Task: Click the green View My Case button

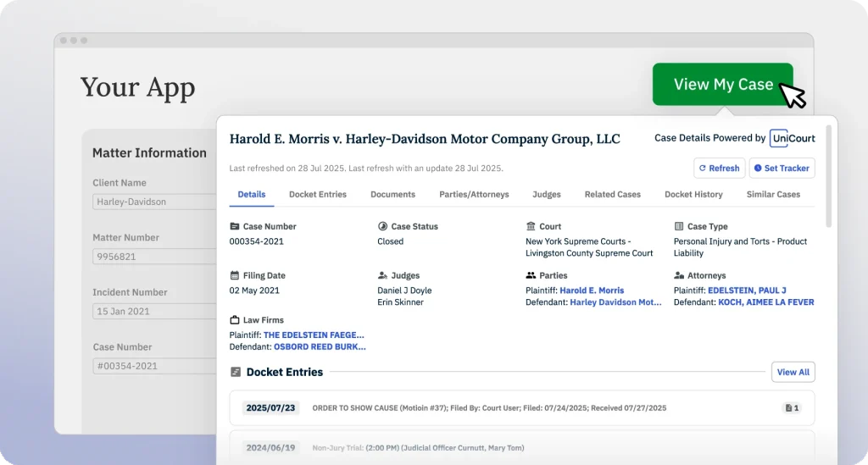Action: coord(722,84)
